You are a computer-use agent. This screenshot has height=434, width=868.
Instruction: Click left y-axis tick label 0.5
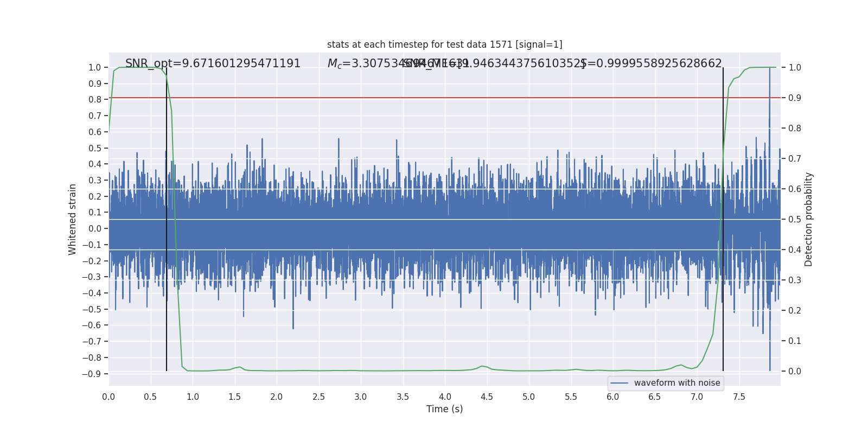[95, 148]
